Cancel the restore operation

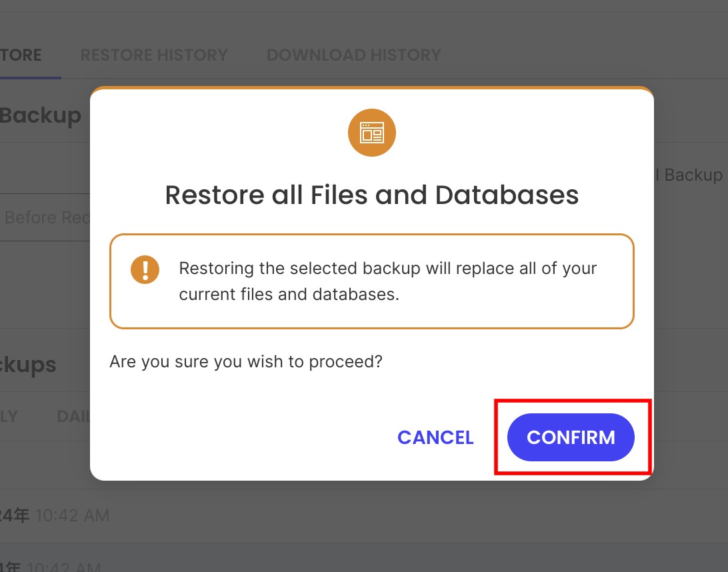point(435,437)
